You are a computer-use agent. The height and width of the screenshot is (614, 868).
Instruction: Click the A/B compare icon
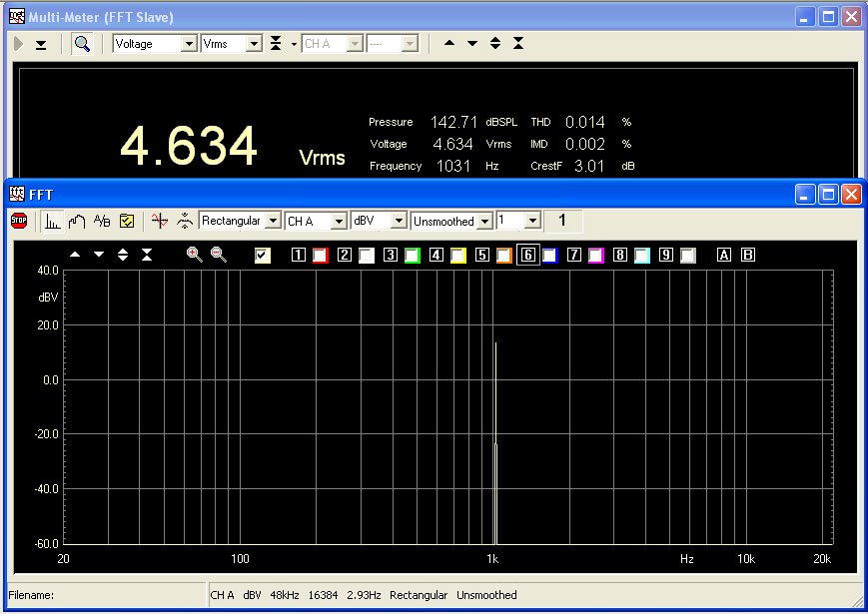pyautogui.click(x=102, y=221)
